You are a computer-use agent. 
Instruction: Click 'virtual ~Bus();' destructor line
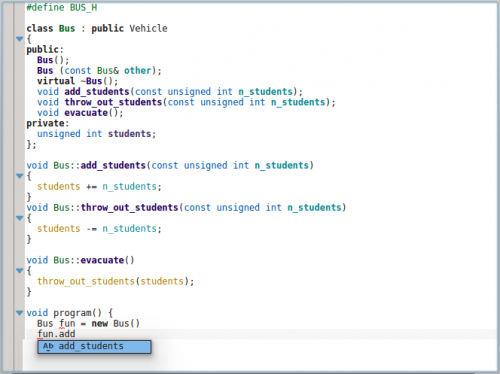point(77,81)
